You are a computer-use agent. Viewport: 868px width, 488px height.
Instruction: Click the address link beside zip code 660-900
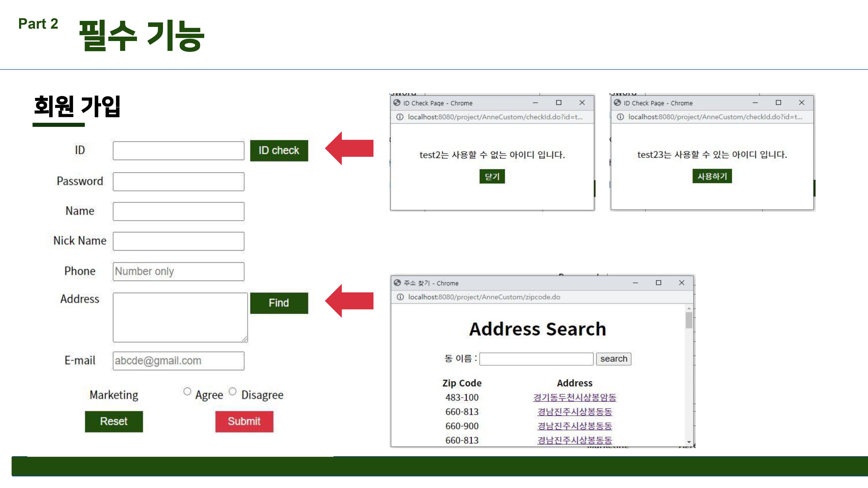575,426
